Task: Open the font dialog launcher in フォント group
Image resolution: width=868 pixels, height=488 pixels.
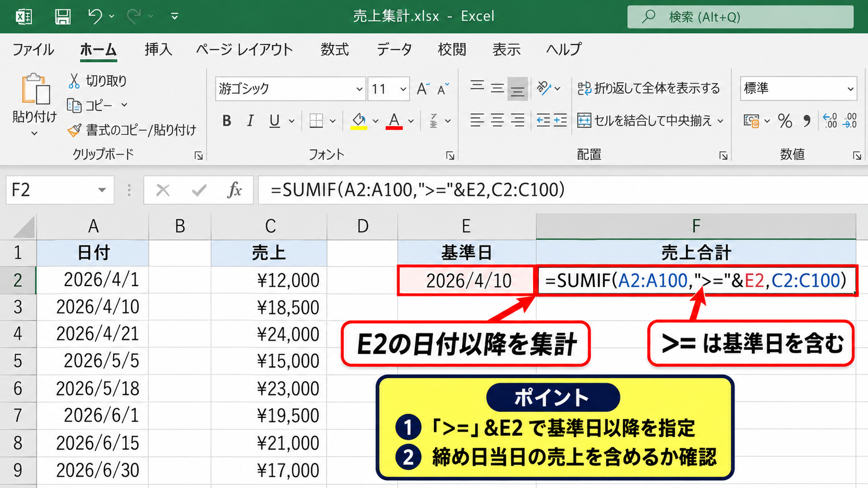Action: click(x=450, y=156)
